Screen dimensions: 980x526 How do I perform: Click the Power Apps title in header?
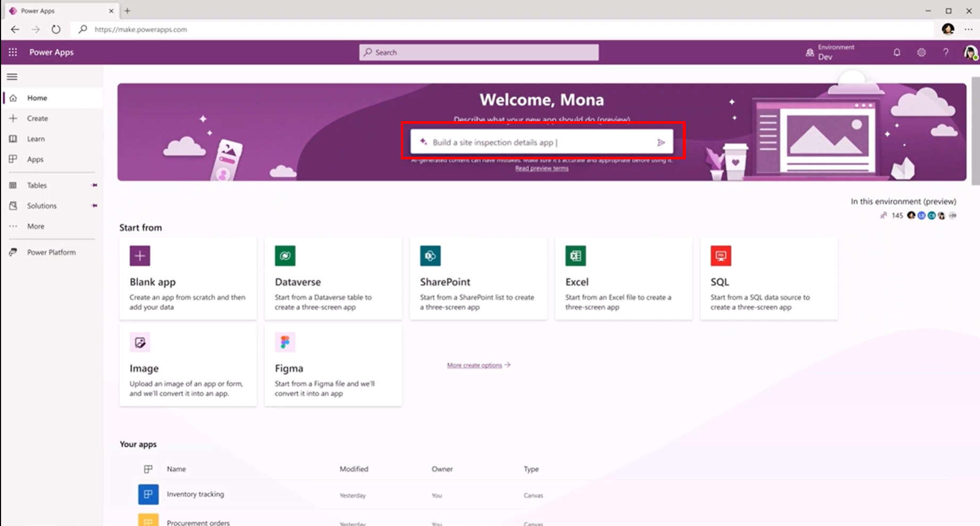(x=52, y=52)
